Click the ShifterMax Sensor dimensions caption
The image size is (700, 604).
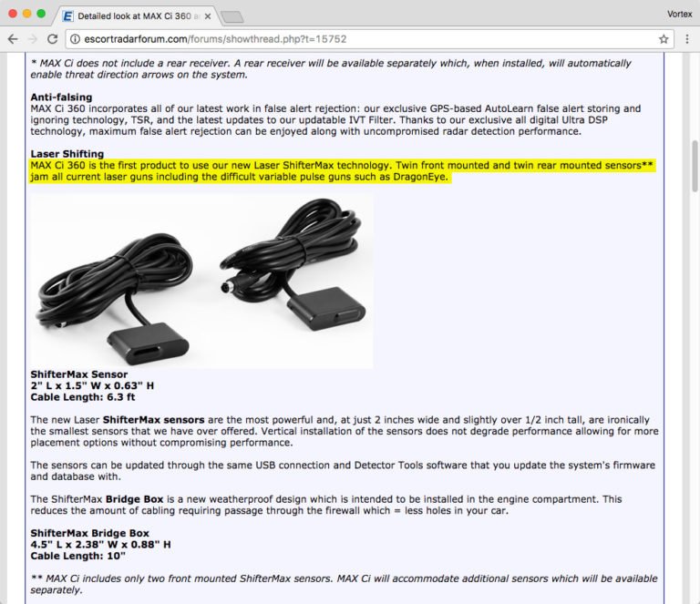tap(92, 386)
